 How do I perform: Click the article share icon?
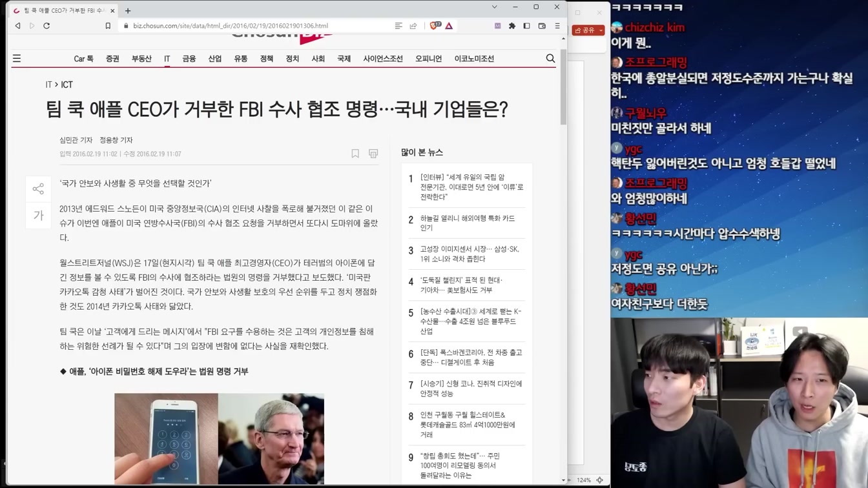click(x=38, y=188)
